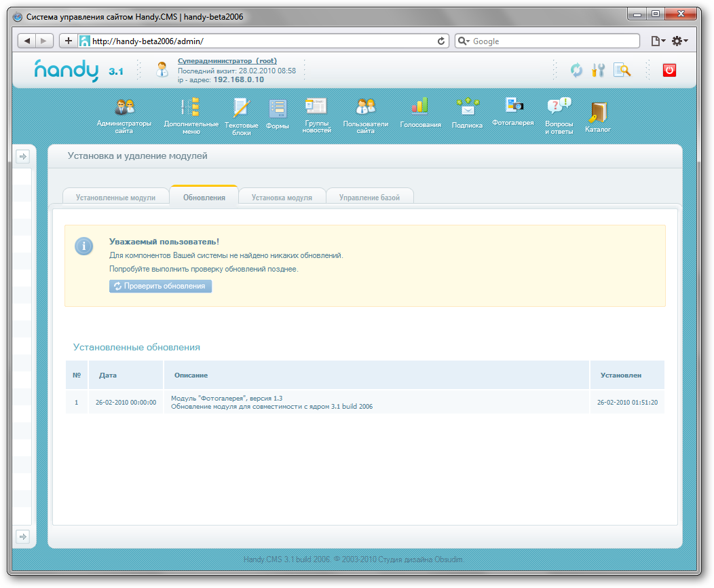Open the browser settings gear dropdown
The width and height of the screenshot is (714, 588).
[x=679, y=41]
